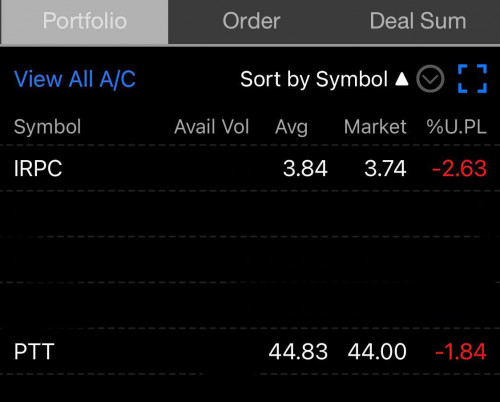This screenshot has width=500, height=402.
Task: Click the Market column header
Action: [375, 127]
